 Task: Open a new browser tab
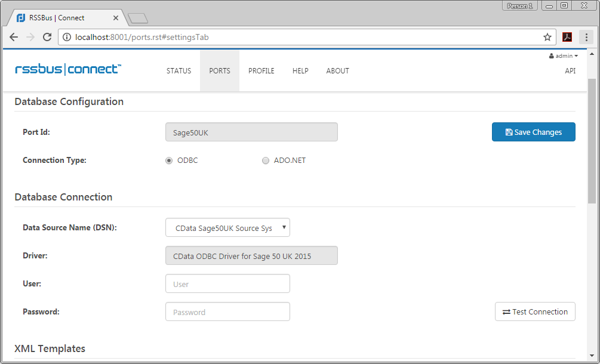tap(137, 18)
